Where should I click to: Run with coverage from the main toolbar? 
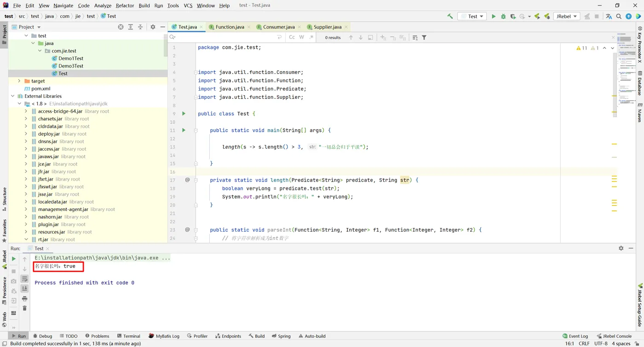point(513,16)
